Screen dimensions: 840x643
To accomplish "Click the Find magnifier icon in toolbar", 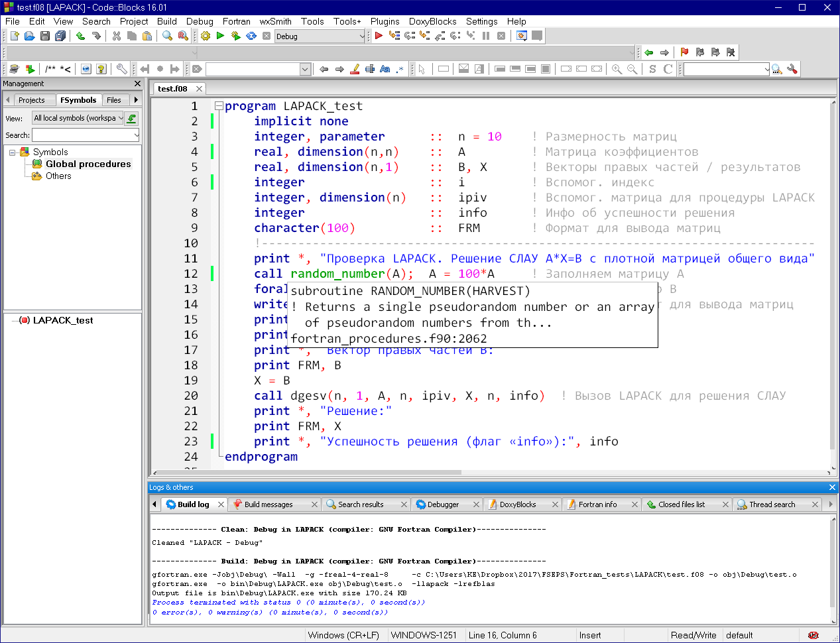I will click(168, 36).
